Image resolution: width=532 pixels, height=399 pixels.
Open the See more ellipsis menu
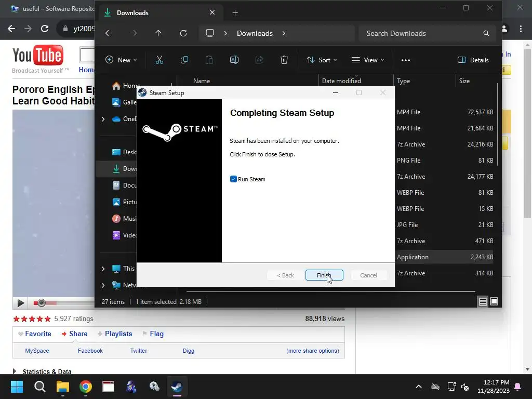(405, 60)
